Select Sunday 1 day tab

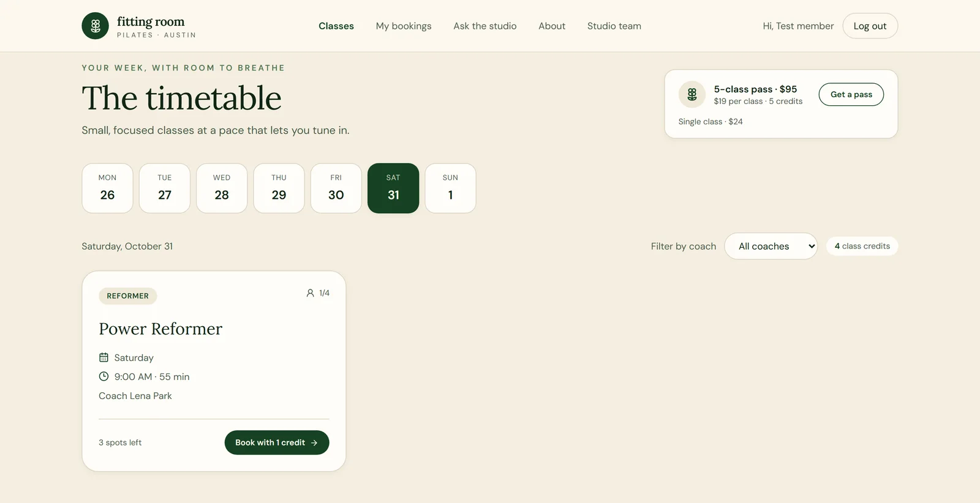pyautogui.click(x=450, y=188)
